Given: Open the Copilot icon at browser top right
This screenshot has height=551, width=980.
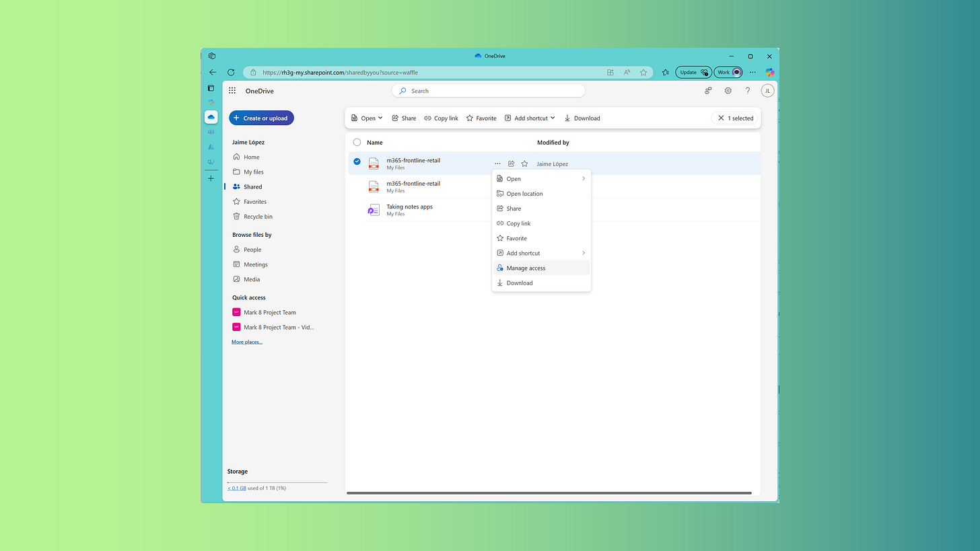Looking at the screenshot, I should click(x=770, y=72).
